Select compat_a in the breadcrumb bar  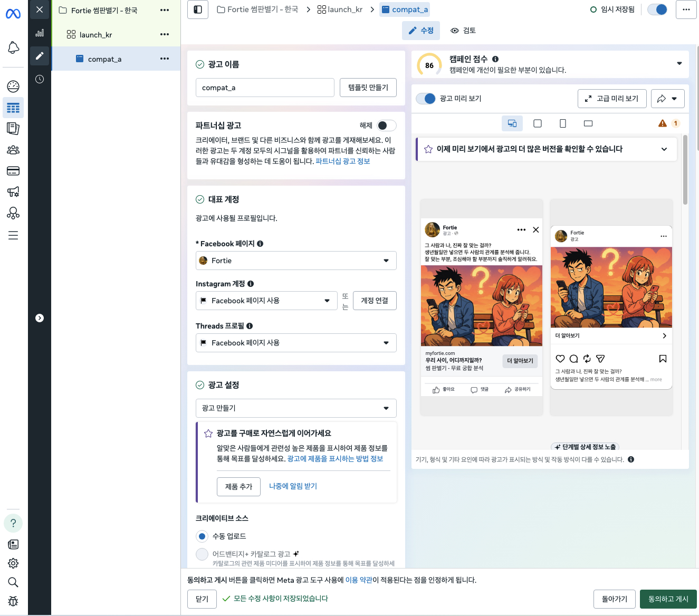[405, 9]
